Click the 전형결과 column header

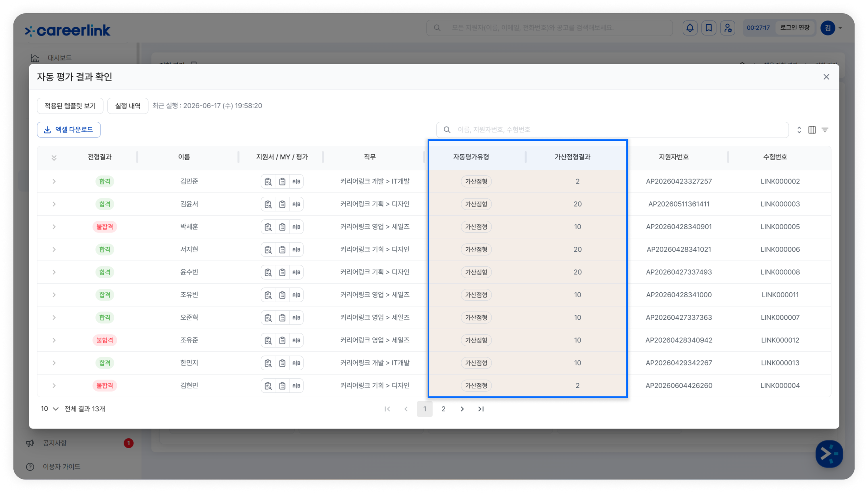click(x=100, y=157)
